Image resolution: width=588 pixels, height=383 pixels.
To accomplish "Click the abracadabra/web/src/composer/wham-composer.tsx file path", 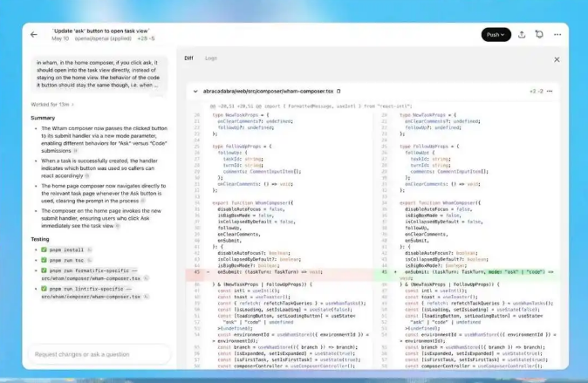I will point(269,91).
